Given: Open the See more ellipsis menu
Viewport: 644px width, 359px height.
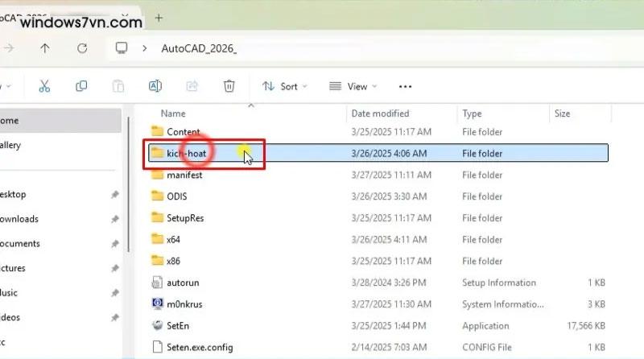Looking at the screenshot, I should click(x=406, y=86).
